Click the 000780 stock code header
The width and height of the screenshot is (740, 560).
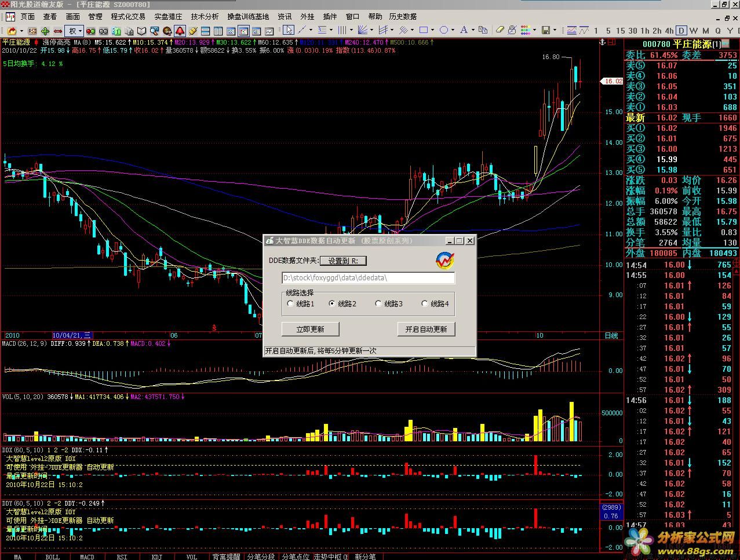(x=656, y=44)
